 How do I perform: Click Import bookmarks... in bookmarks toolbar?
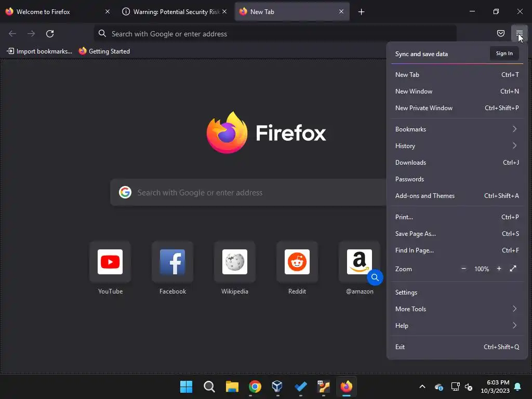[39, 51]
